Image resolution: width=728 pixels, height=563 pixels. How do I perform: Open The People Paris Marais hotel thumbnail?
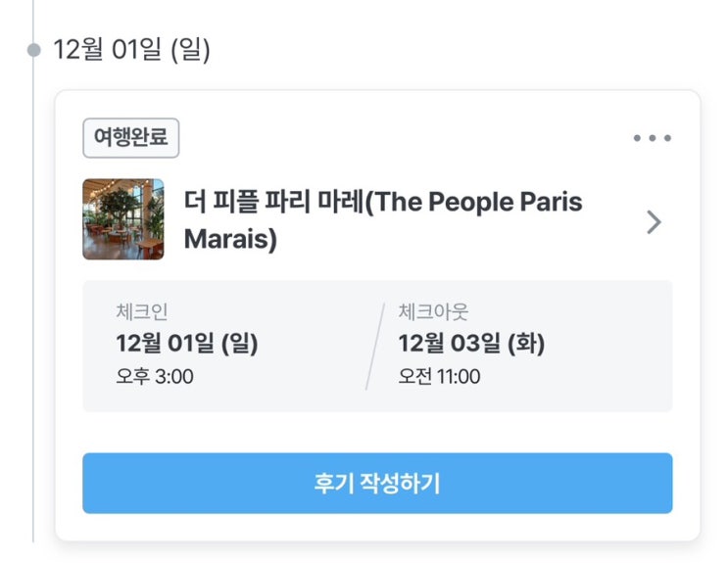pyautogui.click(x=123, y=219)
